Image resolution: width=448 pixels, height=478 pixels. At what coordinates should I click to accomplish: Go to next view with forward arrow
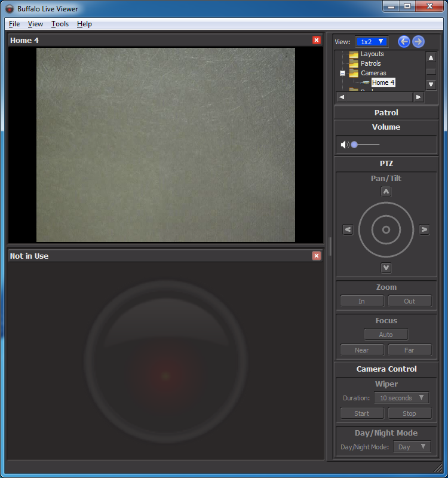[x=418, y=41]
